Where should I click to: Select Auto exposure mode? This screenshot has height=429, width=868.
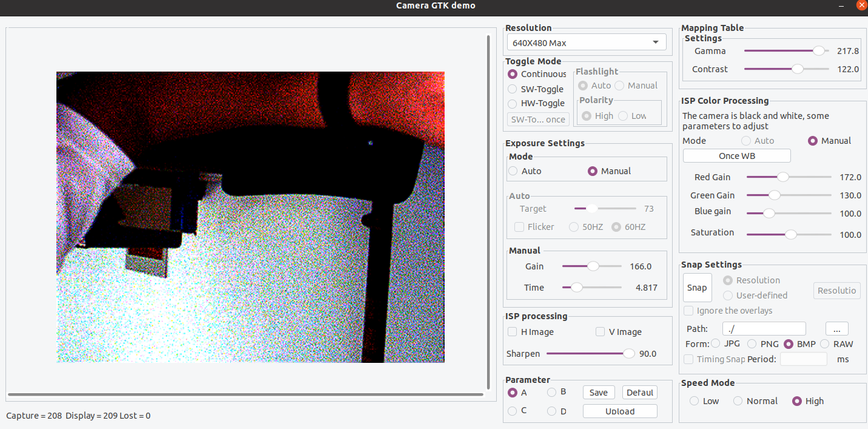[x=525, y=171]
